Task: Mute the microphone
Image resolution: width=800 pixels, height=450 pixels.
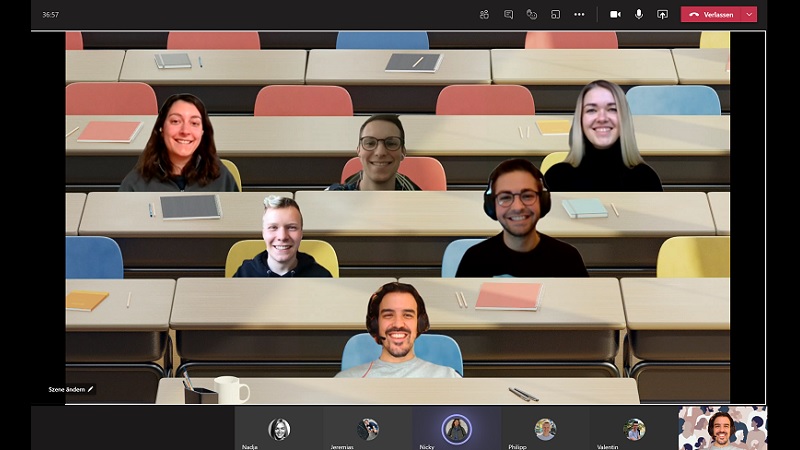Action: point(639,14)
